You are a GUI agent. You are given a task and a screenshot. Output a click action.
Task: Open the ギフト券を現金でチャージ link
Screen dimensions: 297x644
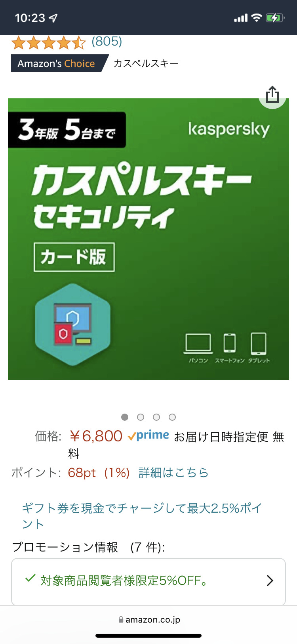click(142, 516)
